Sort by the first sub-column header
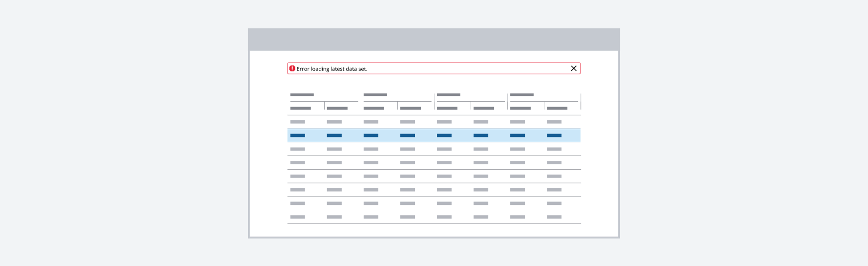The height and width of the screenshot is (266, 868). pos(301,109)
